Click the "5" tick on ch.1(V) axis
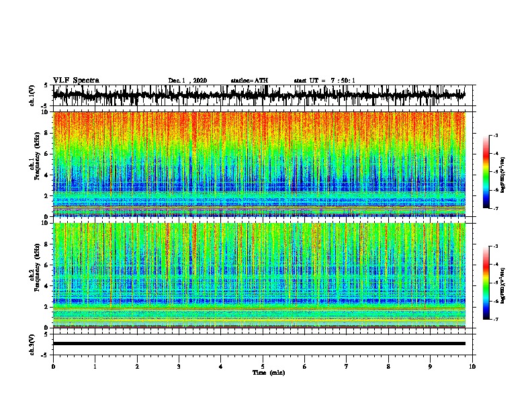This screenshot has width=532, height=411. pos(46,85)
